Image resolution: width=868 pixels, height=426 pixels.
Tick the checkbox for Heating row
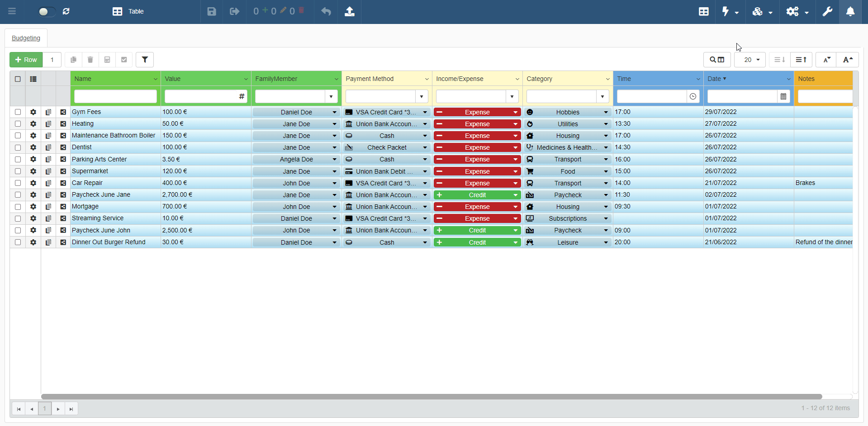click(18, 124)
